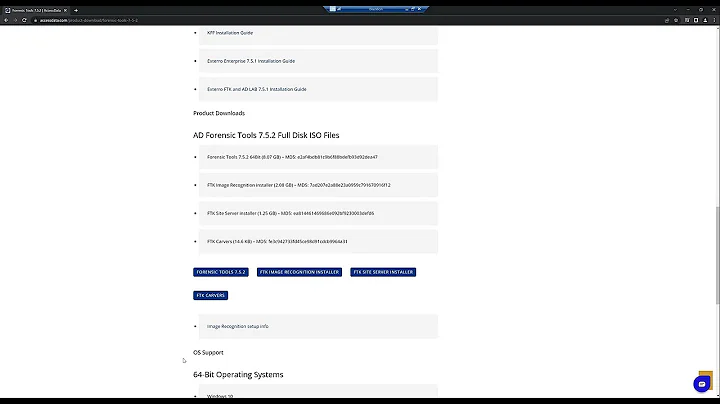Click the OS Support label
Image resolution: width=720 pixels, height=404 pixels.
[208, 353]
